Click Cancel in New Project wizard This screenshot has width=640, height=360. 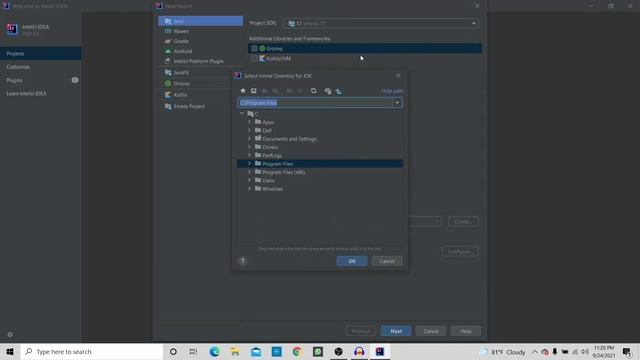click(431, 331)
